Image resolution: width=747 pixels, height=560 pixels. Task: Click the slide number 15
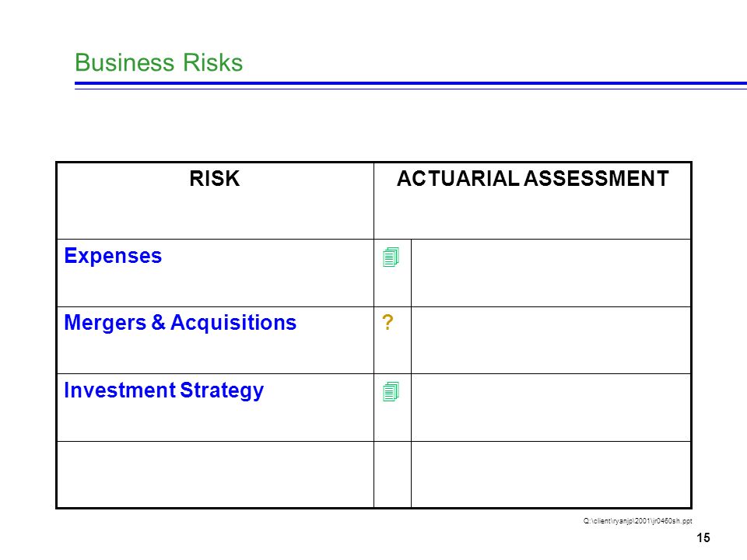(703, 537)
